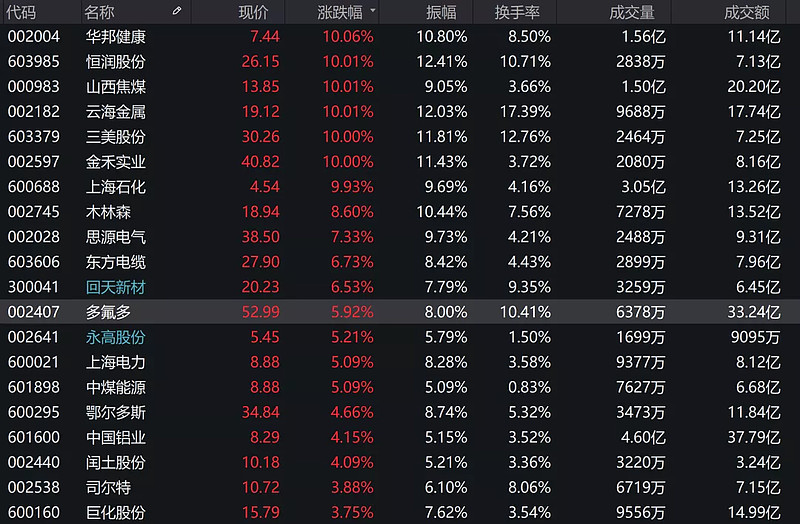
Task: Click turnover amount 33.24亿
Action: coord(754,312)
